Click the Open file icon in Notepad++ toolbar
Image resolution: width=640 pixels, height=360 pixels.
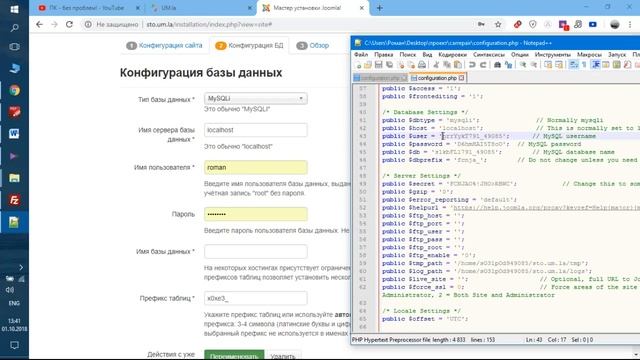click(368, 65)
